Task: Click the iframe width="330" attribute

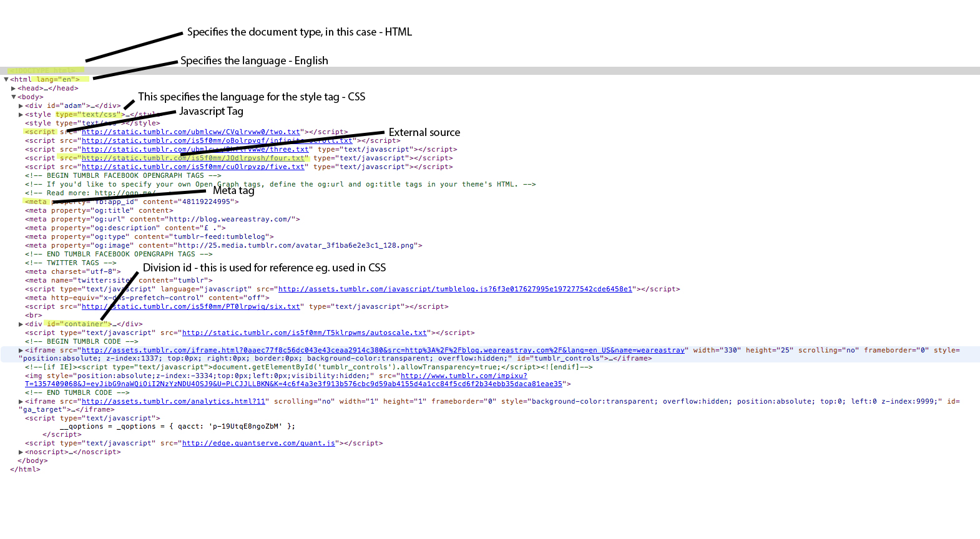Action: point(714,350)
